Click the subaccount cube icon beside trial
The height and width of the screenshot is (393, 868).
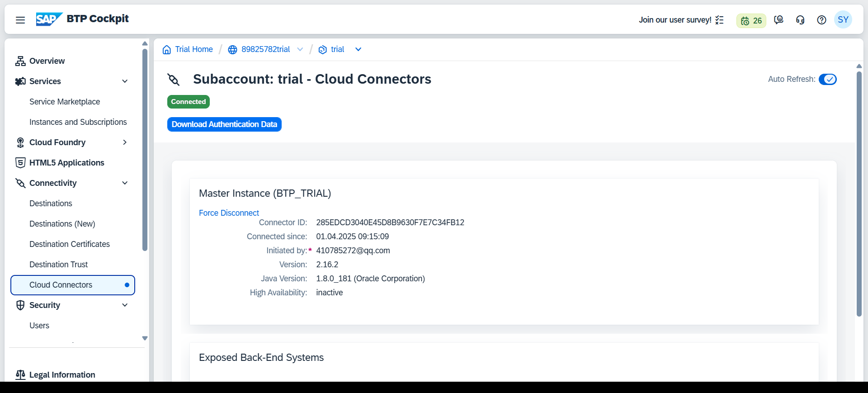(323, 50)
